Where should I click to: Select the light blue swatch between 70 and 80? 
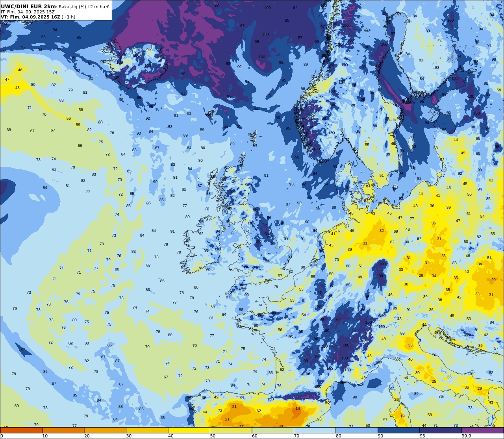[x=315, y=430]
